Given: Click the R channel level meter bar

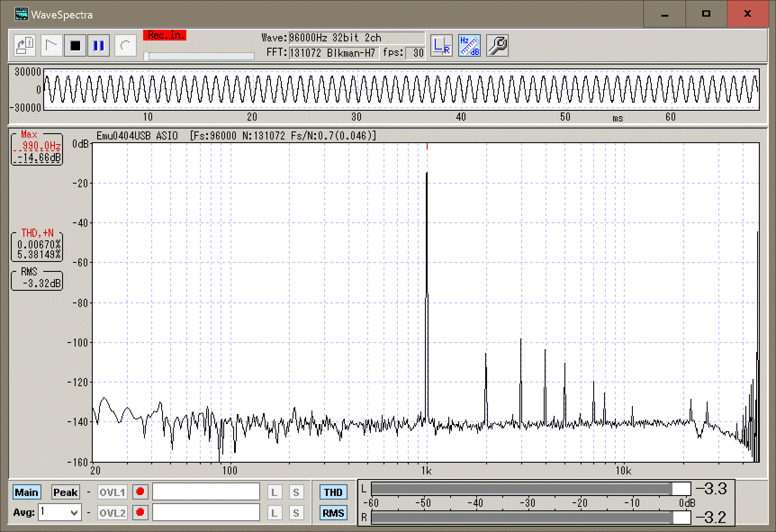Looking at the screenshot, I should pos(530,517).
